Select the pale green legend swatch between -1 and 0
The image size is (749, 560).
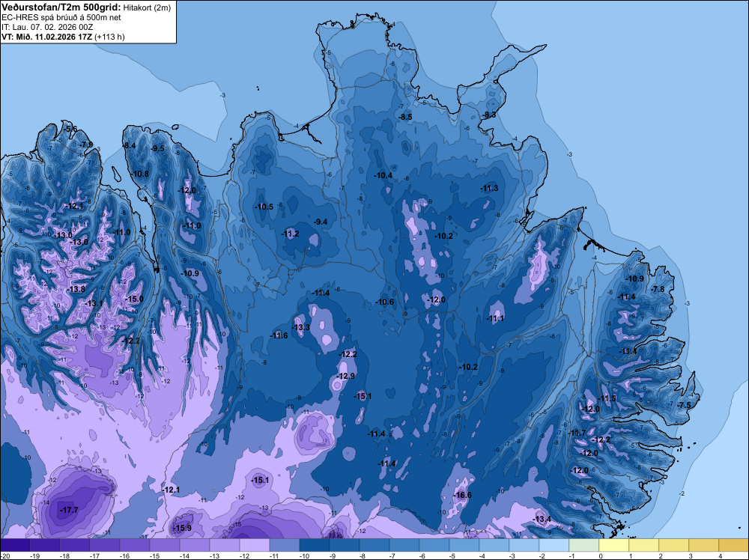[x=584, y=545]
